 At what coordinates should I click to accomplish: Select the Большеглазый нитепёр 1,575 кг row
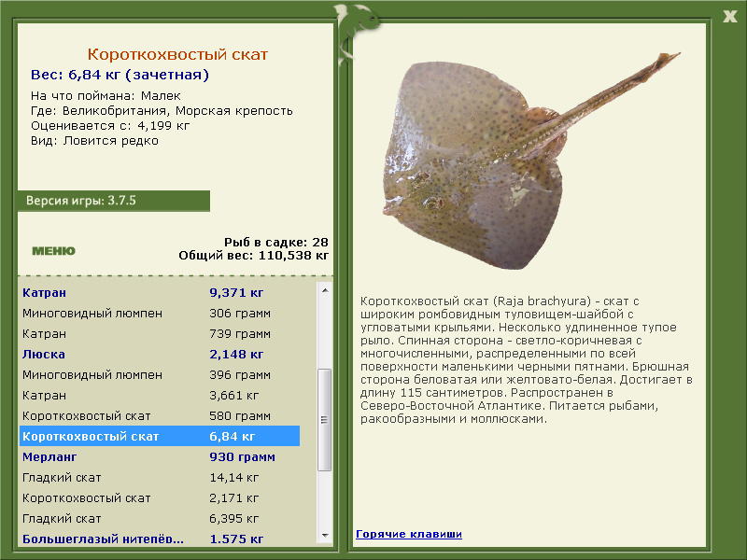coord(160,539)
